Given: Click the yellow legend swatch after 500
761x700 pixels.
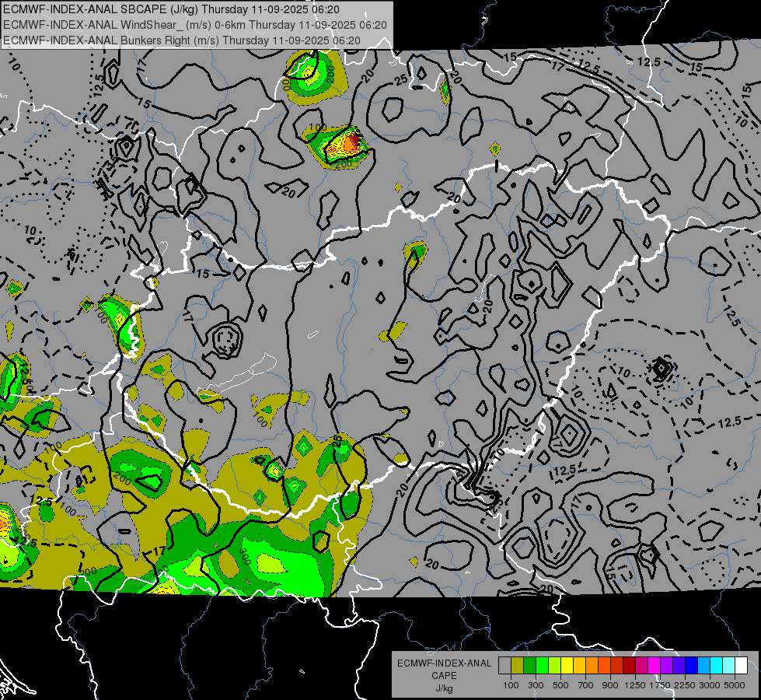Looking at the screenshot, I should click(x=567, y=666).
